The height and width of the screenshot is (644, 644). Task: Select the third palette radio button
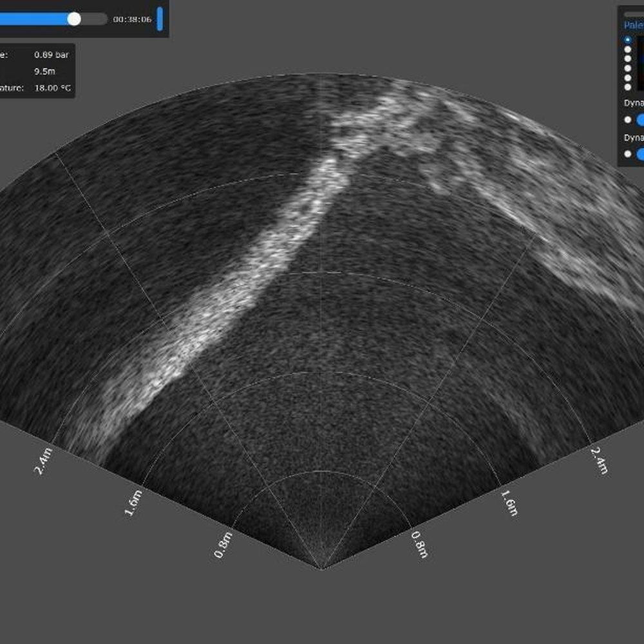pos(627,59)
